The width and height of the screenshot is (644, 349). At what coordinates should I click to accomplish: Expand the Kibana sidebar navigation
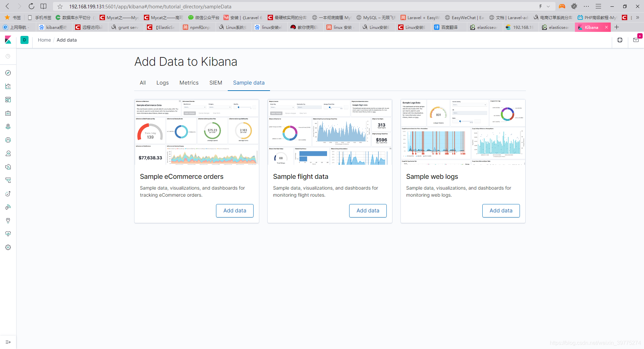(8, 342)
